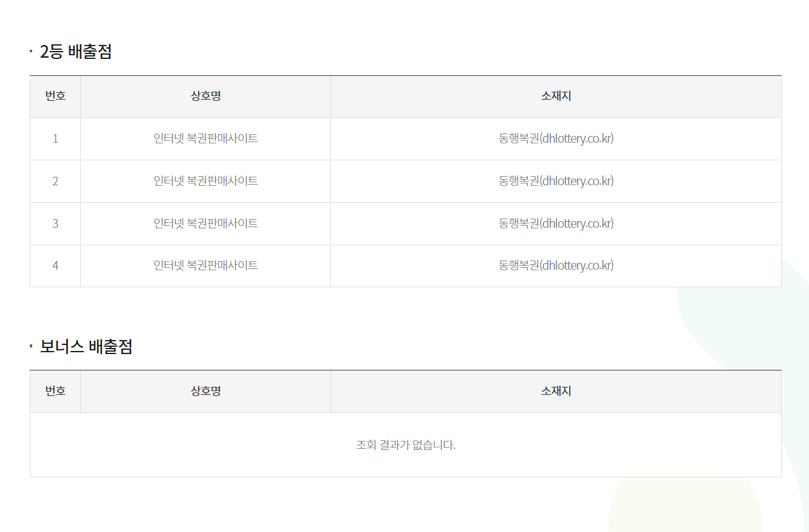This screenshot has width=809, height=532.
Task: Click 인터넷 복권판매사이트 in row 4
Action: [206, 265]
